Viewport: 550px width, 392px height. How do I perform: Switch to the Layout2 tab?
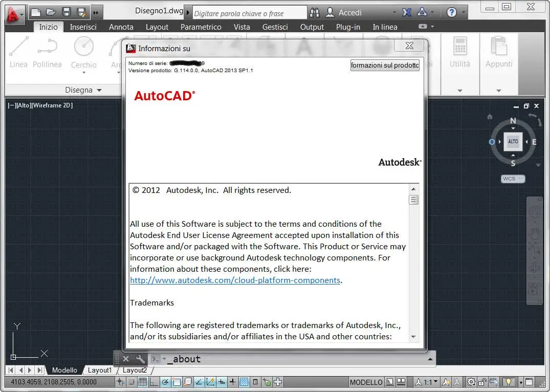point(135,370)
